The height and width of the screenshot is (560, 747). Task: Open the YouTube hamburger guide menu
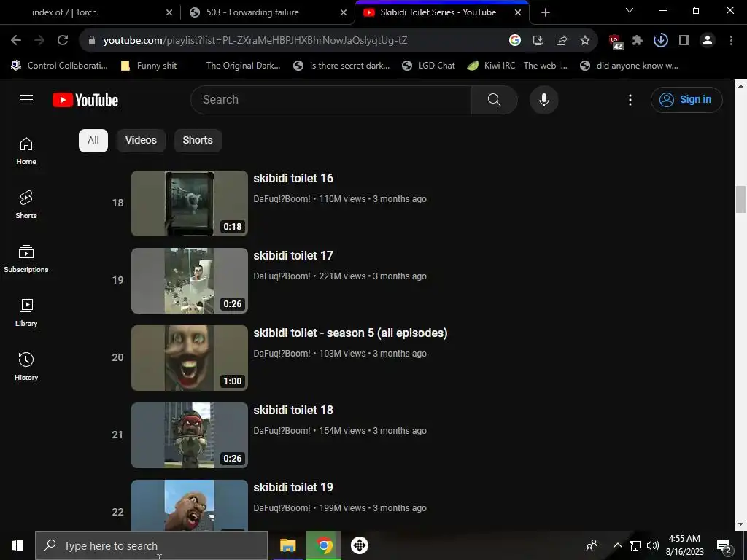coord(26,99)
